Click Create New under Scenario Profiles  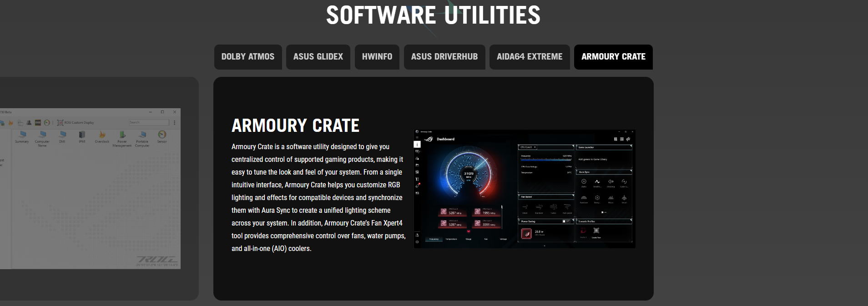tap(596, 232)
